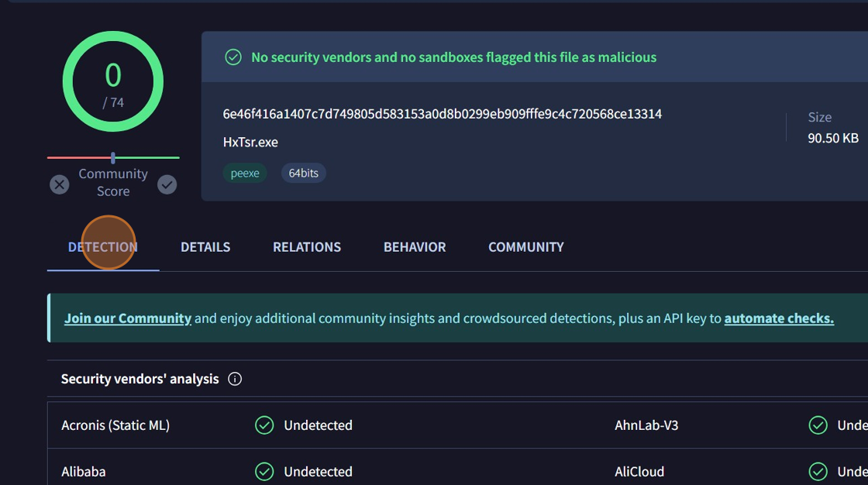Click the community score upvote checkmark icon
Screen dimensions: 868x485
coord(167,184)
